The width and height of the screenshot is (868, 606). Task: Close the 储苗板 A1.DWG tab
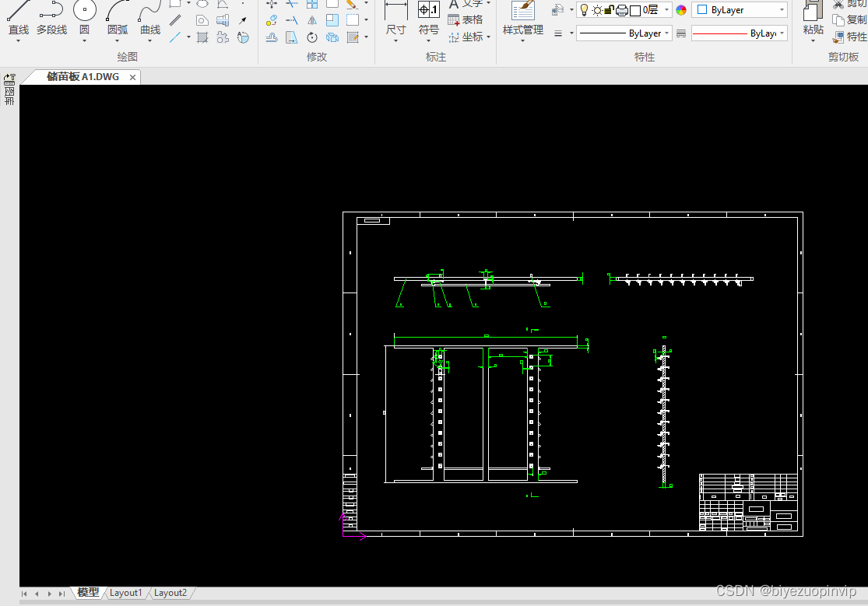pos(133,78)
